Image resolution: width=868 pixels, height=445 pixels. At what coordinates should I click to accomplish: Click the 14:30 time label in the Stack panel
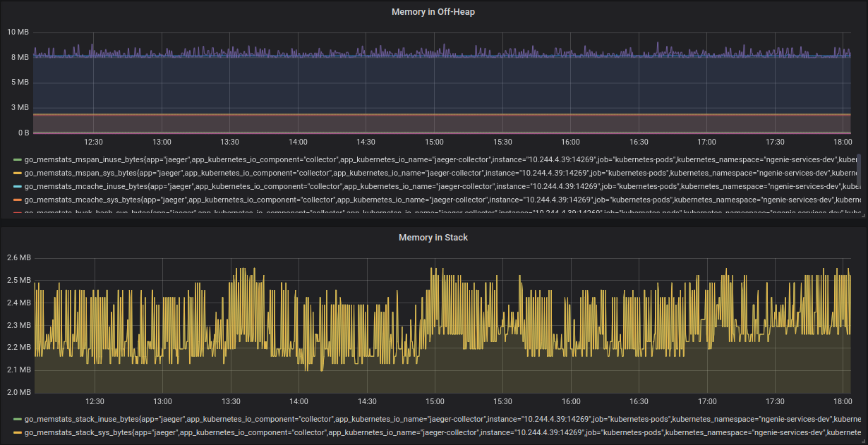pyautogui.click(x=366, y=401)
